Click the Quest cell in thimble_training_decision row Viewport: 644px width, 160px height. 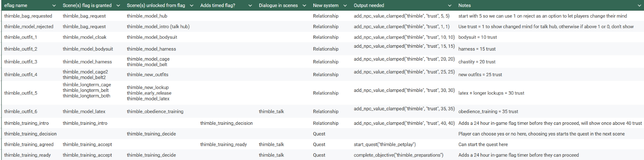point(319,134)
